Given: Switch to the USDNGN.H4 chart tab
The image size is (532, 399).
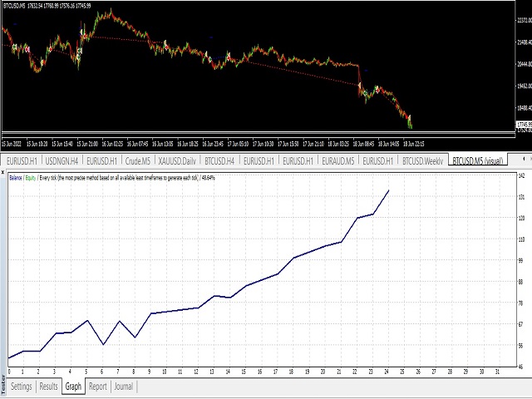Looking at the screenshot, I should click(x=62, y=160).
